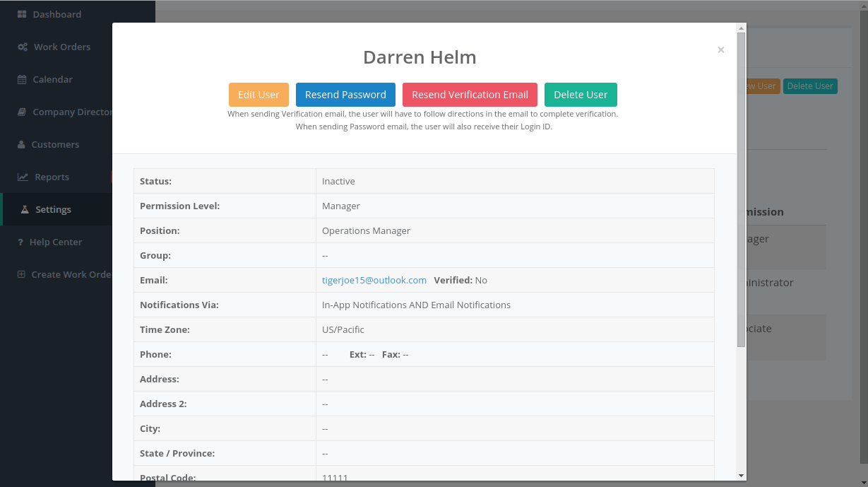Viewport: 868px width, 487px height.
Task: Click the background Delete User button
Action: tap(809, 86)
